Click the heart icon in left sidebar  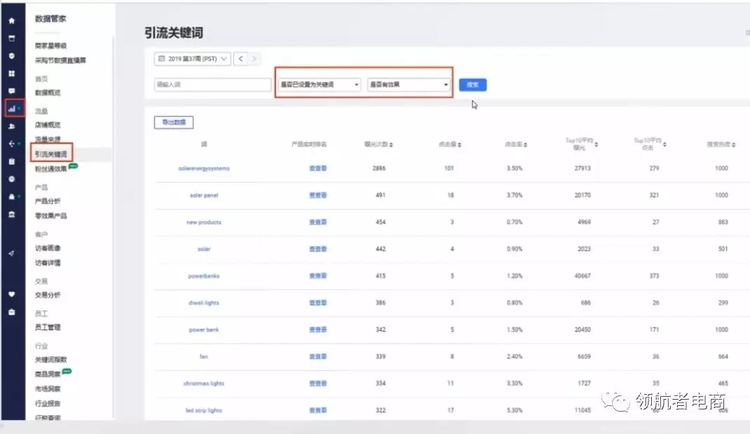12,294
